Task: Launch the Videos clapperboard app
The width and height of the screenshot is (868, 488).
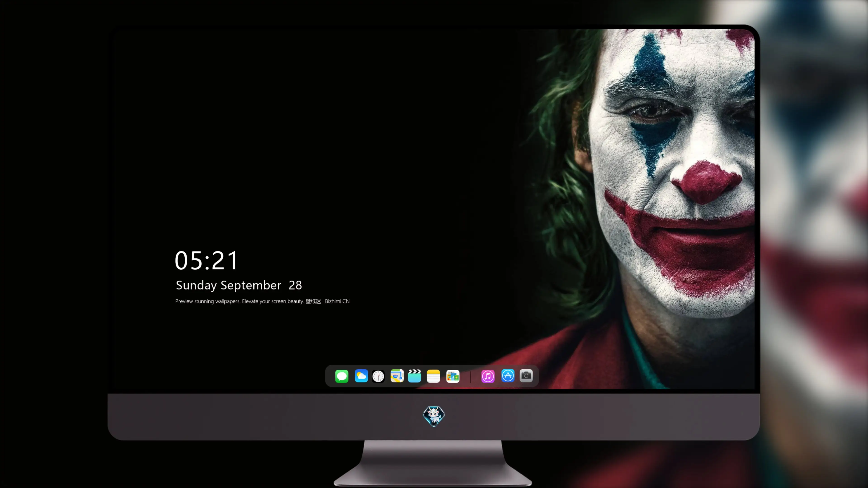Action: click(x=415, y=376)
